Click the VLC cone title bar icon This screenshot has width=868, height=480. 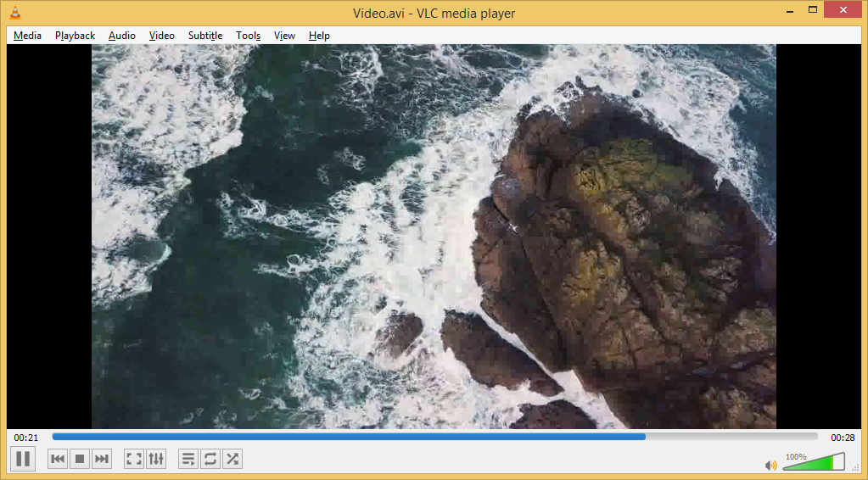(x=15, y=13)
